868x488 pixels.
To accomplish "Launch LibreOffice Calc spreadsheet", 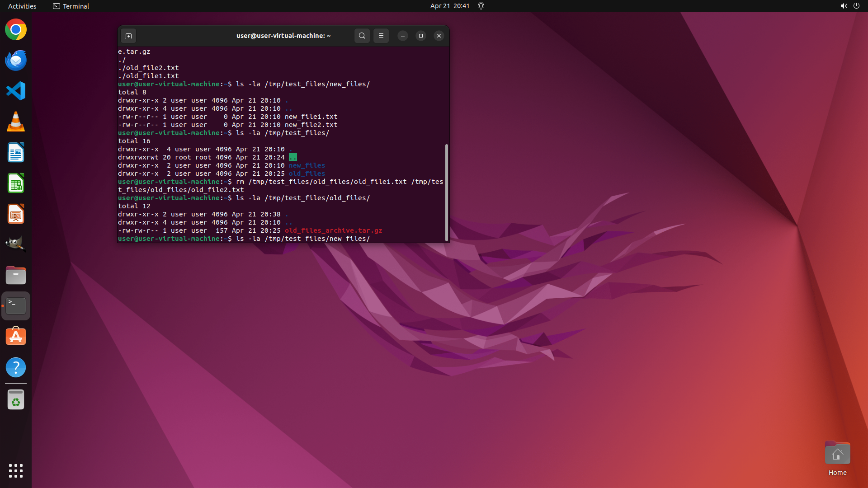I will pos(16,183).
